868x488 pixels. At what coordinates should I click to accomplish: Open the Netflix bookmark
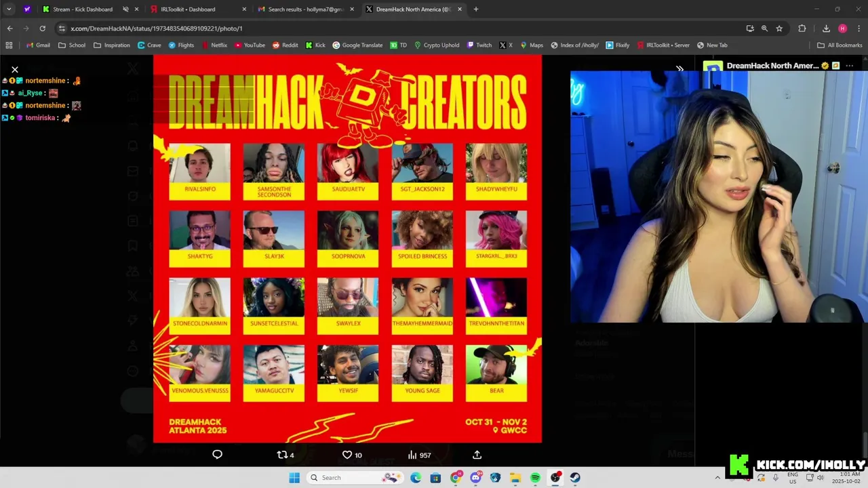[x=214, y=45]
